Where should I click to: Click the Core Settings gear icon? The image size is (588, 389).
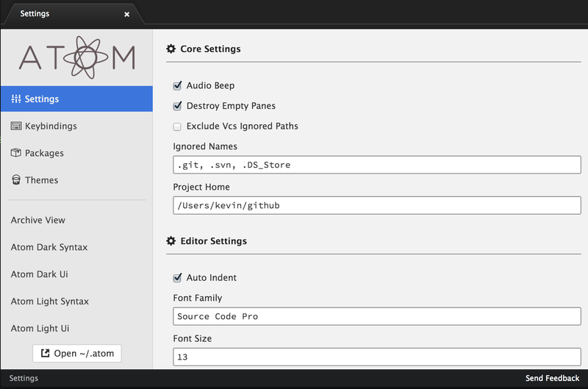coord(171,49)
